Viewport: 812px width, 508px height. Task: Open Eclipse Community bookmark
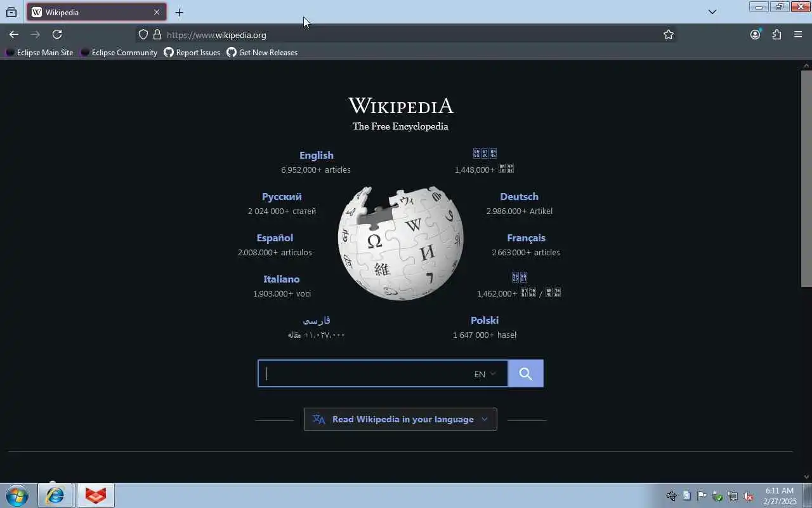(119, 53)
